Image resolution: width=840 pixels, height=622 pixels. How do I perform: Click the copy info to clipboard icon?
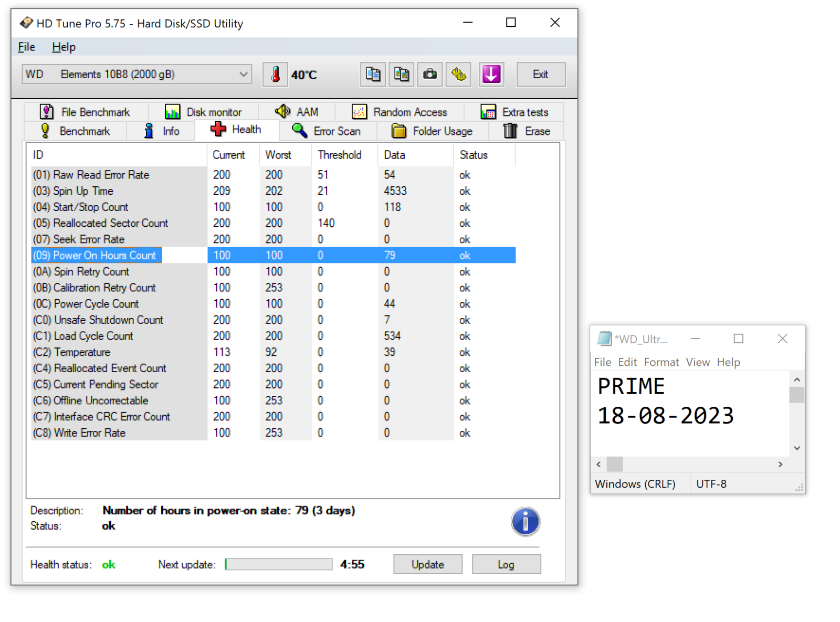click(x=373, y=75)
